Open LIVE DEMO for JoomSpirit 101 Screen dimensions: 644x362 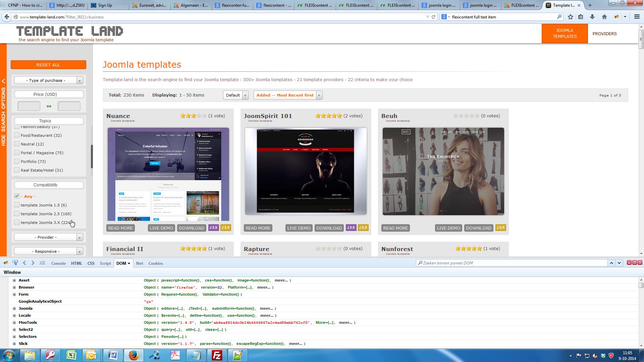pyautogui.click(x=299, y=228)
